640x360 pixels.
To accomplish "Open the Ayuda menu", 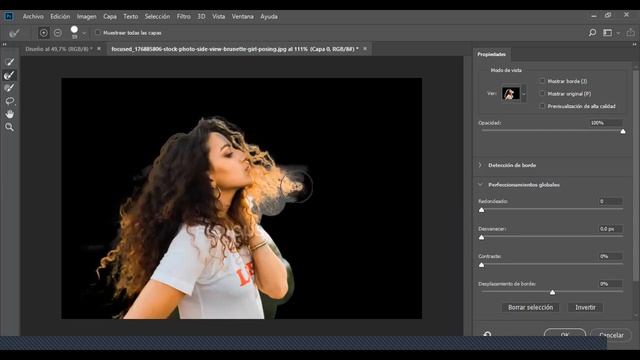I will coord(269,16).
